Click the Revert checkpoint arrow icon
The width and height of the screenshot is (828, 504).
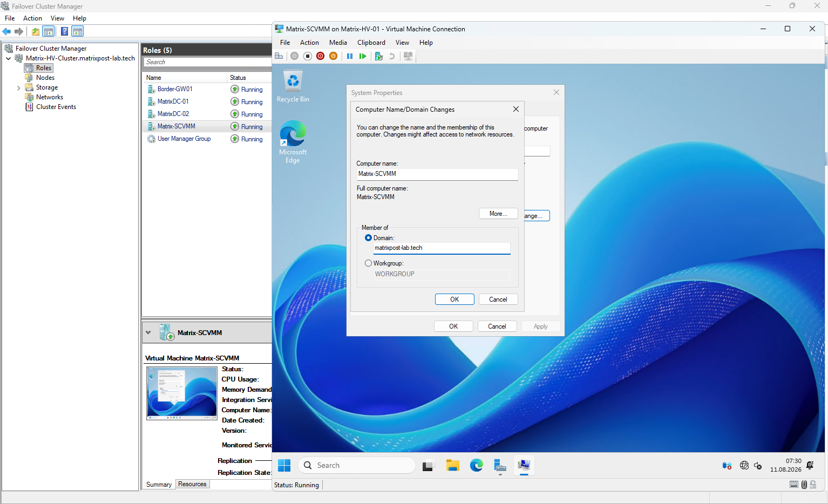coord(392,56)
